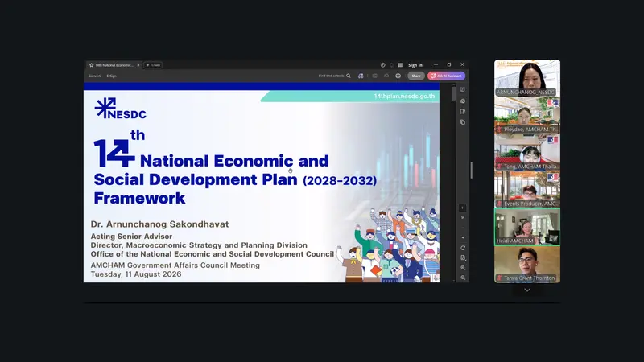Open the E-Sign menu
The width and height of the screenshot is (644, 362).
pos(111,76)
